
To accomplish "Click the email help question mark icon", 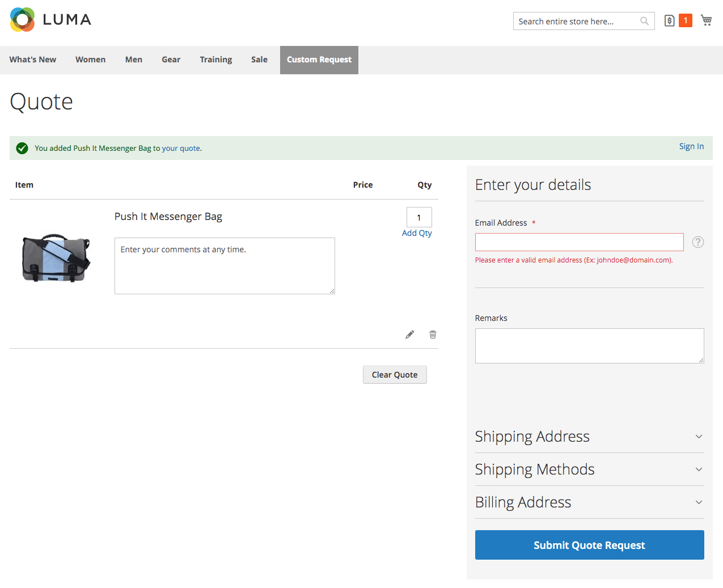I will pyautogui.click(x=698, y=242).
